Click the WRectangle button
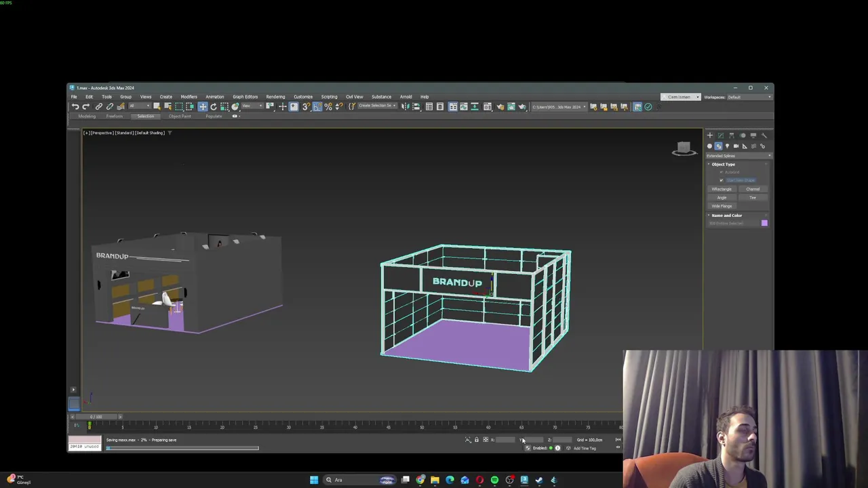Viewport: 868px width, 488px height. (722, 189)
